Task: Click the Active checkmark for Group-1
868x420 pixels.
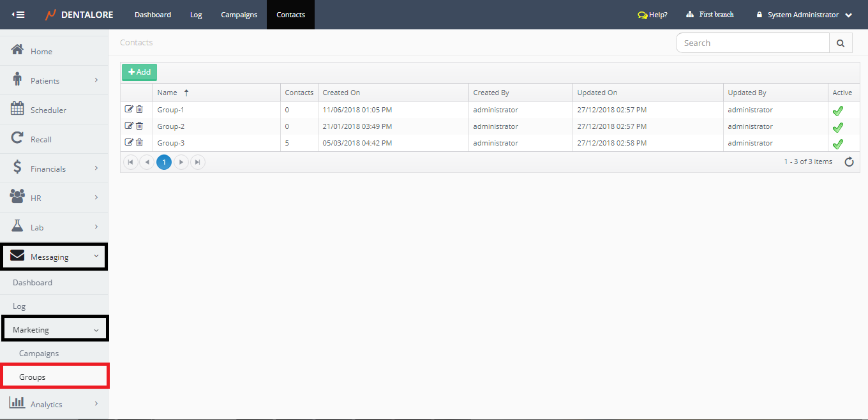Action: [837, 110]
